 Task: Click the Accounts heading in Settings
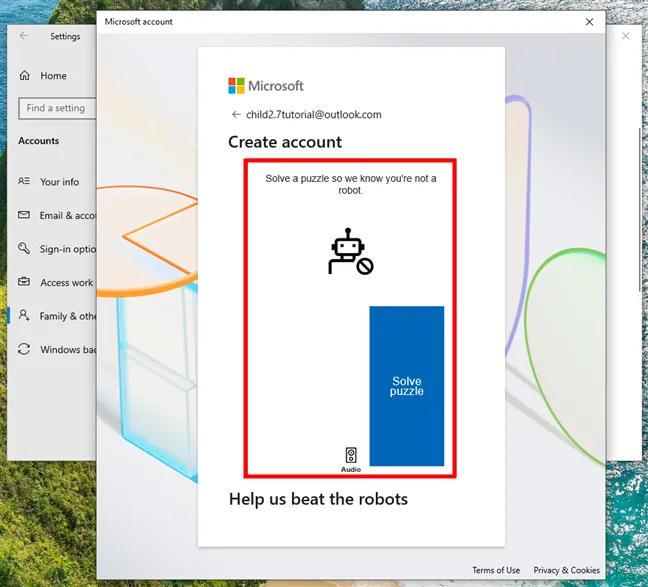pos(38,141)
